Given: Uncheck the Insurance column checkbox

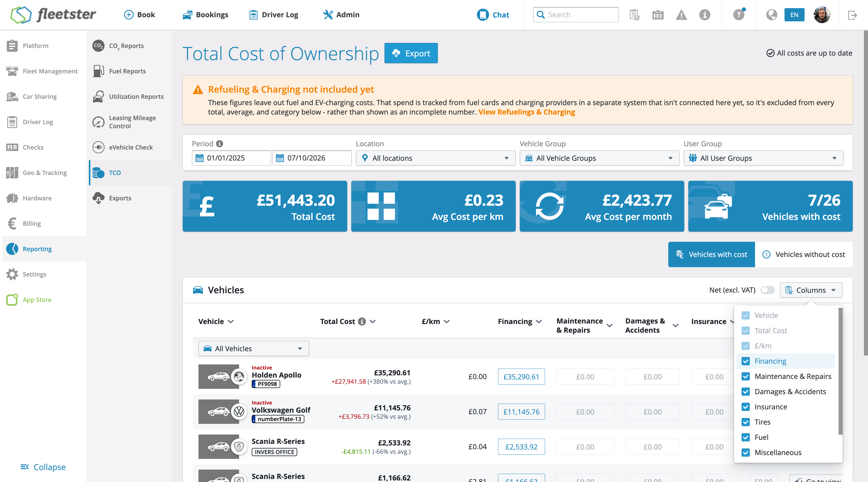Looking at the screenshot, I should click(745, 407).
